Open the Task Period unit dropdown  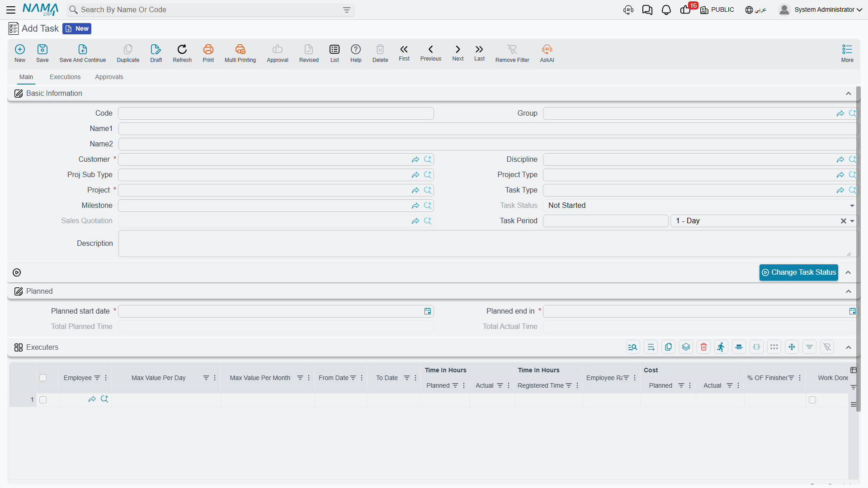click(x=852, y=221)
